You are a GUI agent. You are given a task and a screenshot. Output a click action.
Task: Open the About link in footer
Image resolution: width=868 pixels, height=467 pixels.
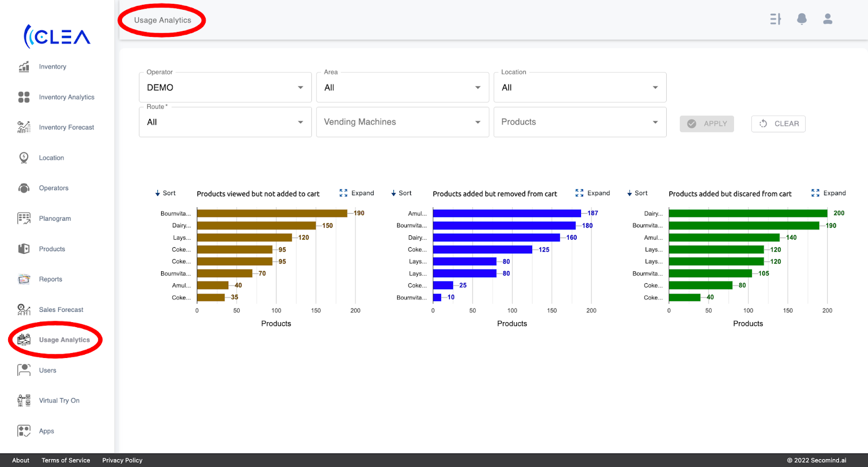click(21, 460)
